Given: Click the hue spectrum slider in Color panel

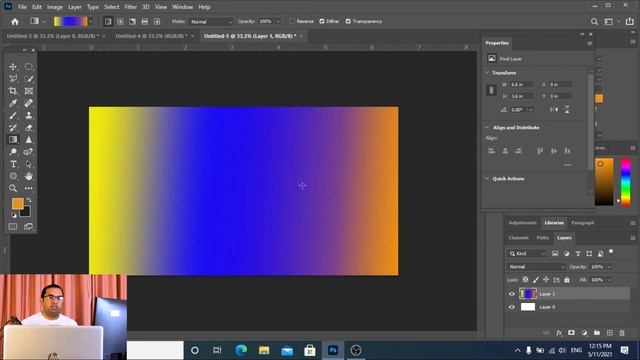Looking at the screenshot, I should tap(625, 182).
